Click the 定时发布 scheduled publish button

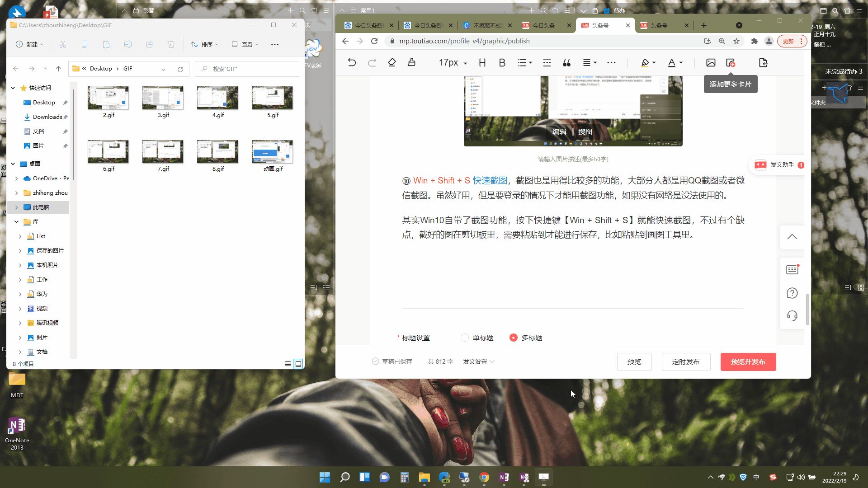(686, 361)
